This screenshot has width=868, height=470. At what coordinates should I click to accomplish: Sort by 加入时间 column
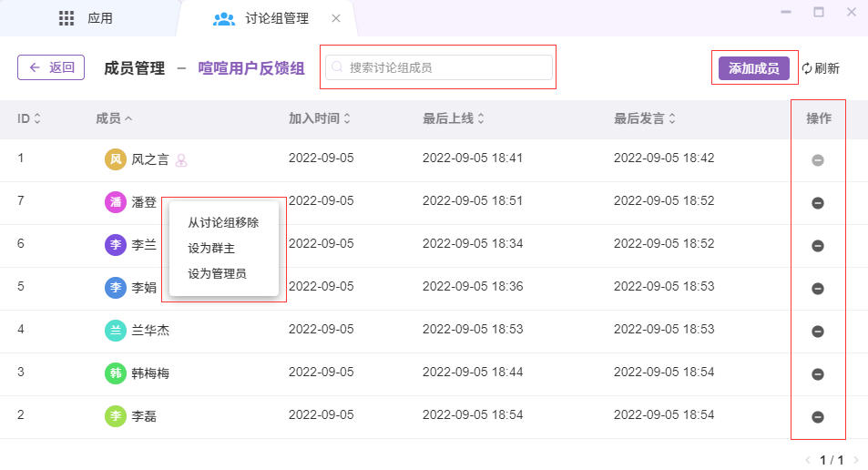tap(320, 118)
